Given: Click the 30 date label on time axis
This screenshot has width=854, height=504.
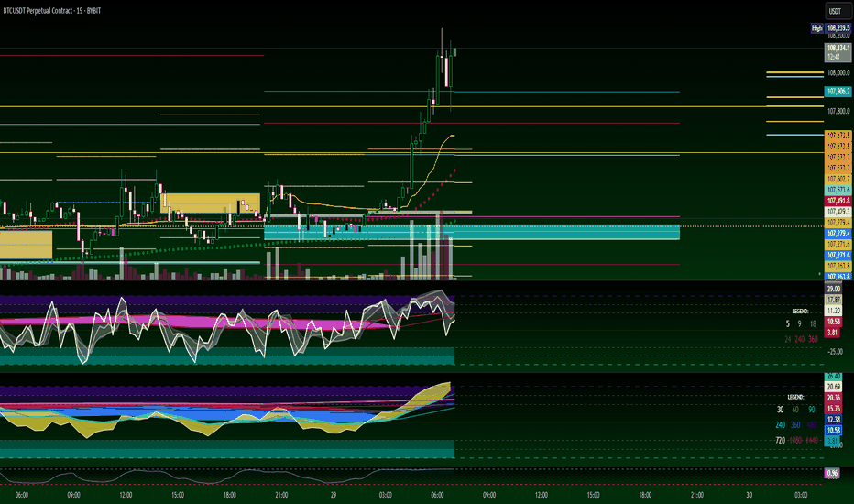Looking at the screenshot, I should (749, 495).
